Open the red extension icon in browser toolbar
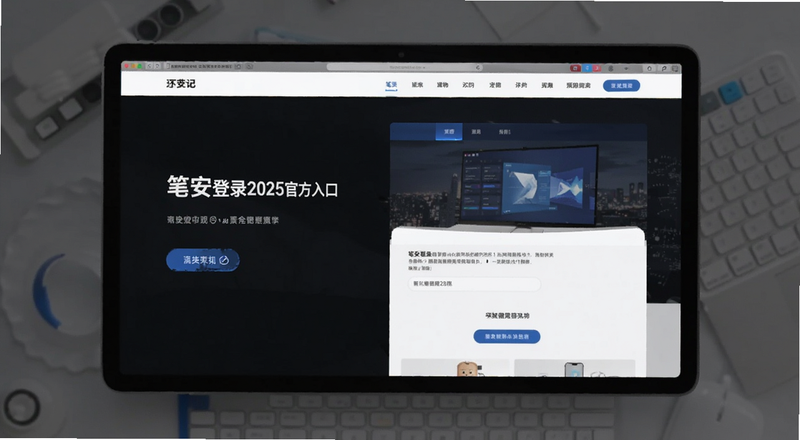Image resolution: width=800 pixels, height=440 pixels. [x=575, y=68]
